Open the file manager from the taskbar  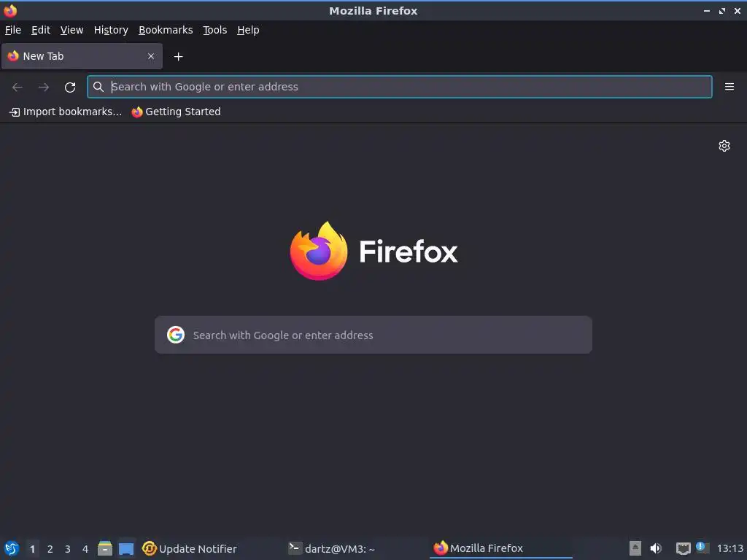click(x=105, y=548)
